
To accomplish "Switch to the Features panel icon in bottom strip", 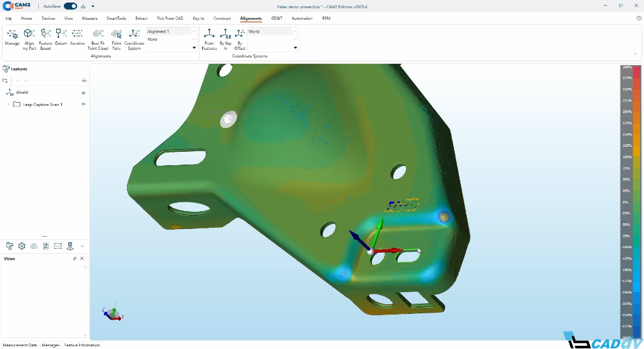I will coord(10,246).
